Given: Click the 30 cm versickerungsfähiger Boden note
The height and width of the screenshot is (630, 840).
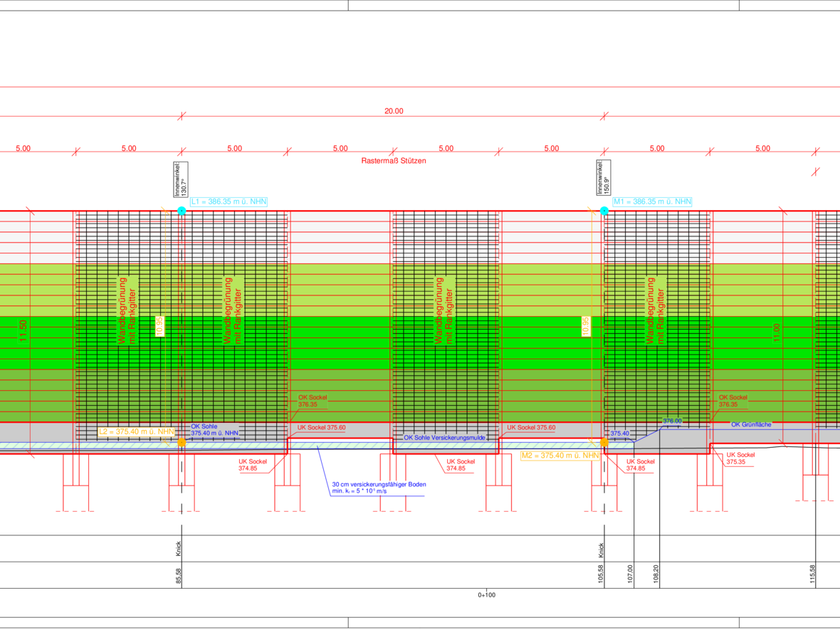Looking at the screenshot, I should 378,488.
